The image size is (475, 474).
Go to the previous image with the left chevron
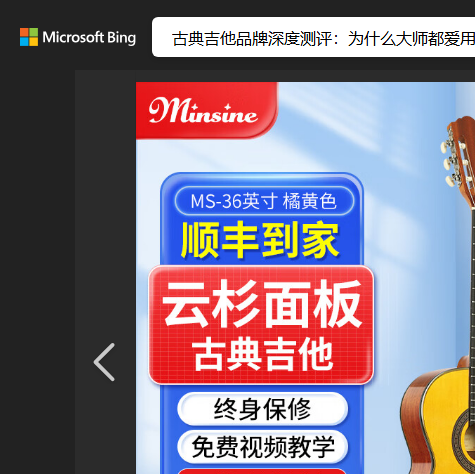point(104,362)
